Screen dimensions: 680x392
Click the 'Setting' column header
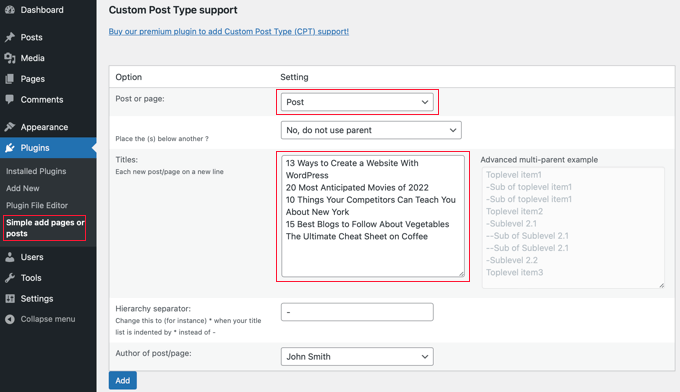pyautogui.click(x=294, y=77)
